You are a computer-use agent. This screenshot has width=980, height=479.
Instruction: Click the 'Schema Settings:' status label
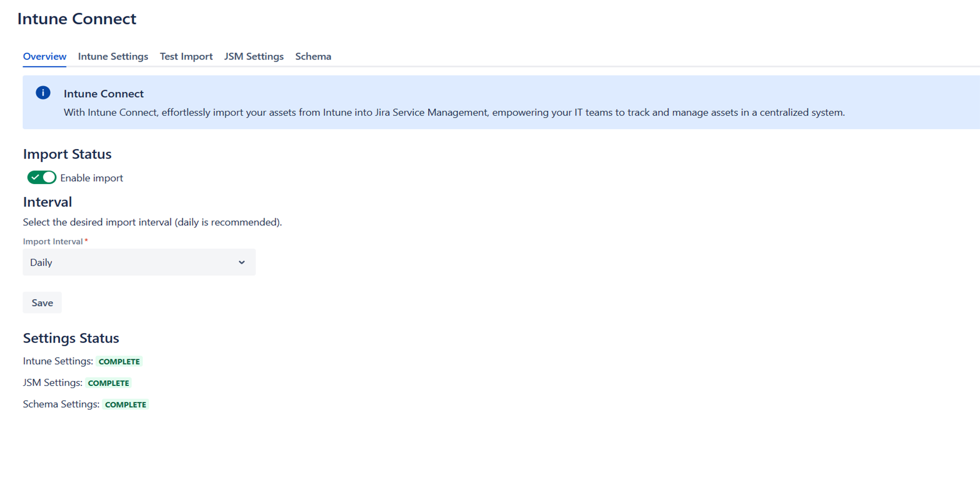pos(61,404)
